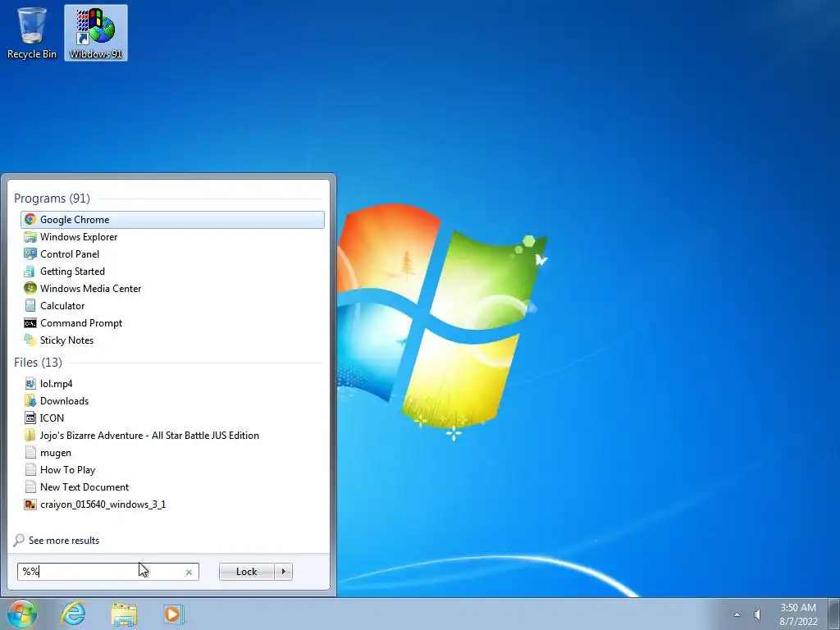This screenshot has height=630, width=840.
Task: Open craiyon_015640_windows_3_1 result
Action: click(172, 504)
